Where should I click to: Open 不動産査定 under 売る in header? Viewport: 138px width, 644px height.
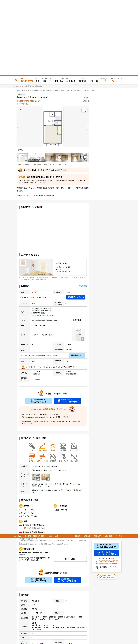point(82,81)
